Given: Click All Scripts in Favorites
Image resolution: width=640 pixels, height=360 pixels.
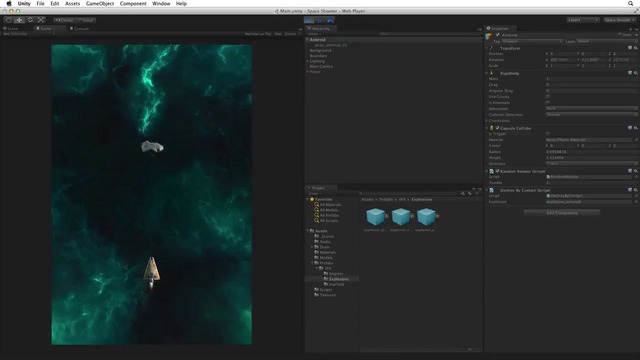Looking at the screenshot, I should [x=329, y=220].
